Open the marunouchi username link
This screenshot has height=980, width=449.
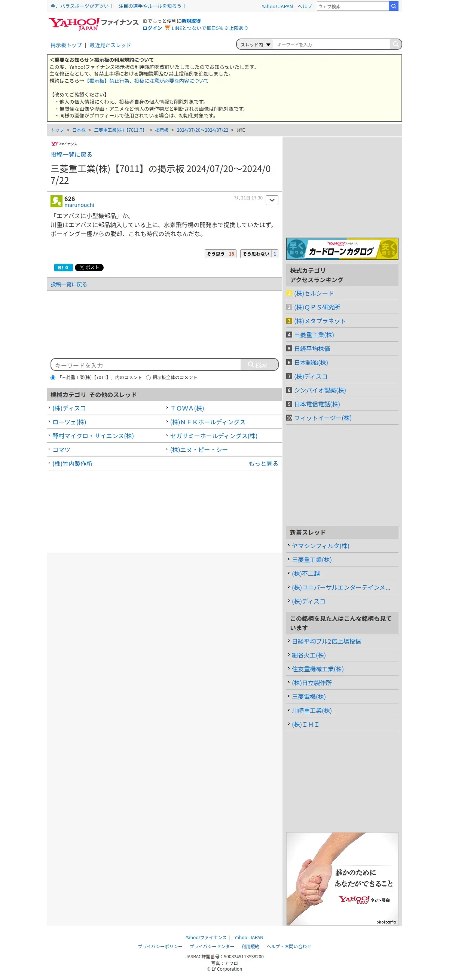point(79,205)
